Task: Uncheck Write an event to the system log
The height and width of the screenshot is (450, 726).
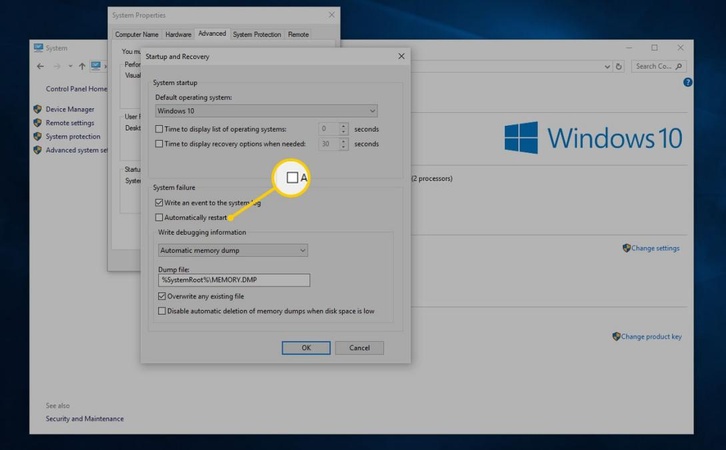Action: (x=159, y=203)
